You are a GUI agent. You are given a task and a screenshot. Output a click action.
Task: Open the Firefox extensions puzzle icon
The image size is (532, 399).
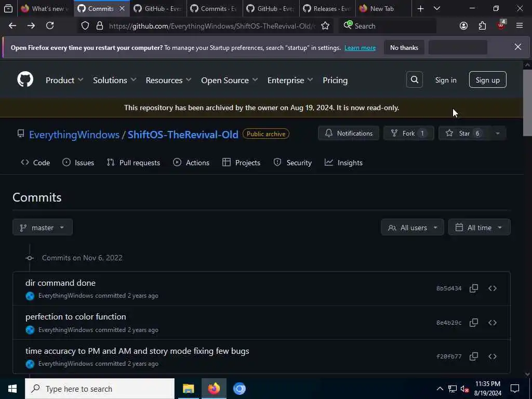pos(482,26)
